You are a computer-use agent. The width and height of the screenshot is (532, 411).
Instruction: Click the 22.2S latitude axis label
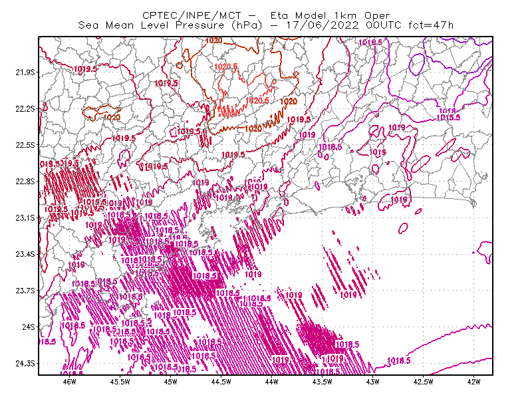25,108
